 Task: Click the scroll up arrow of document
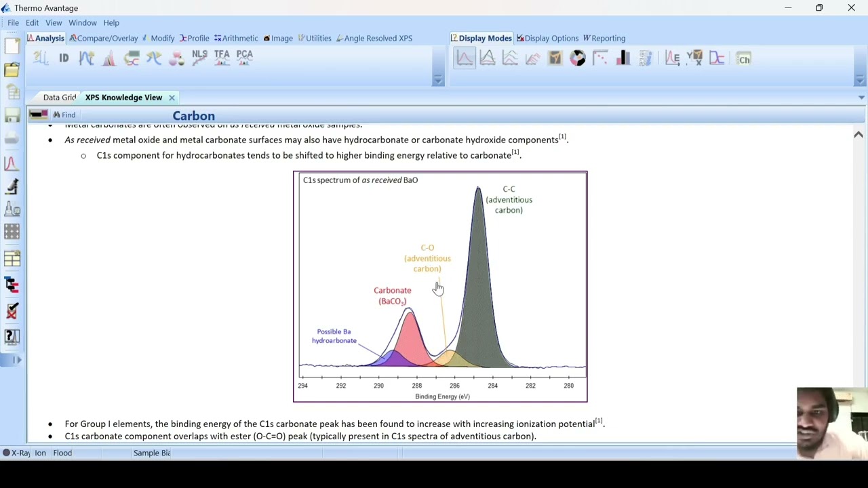(859, 134)
